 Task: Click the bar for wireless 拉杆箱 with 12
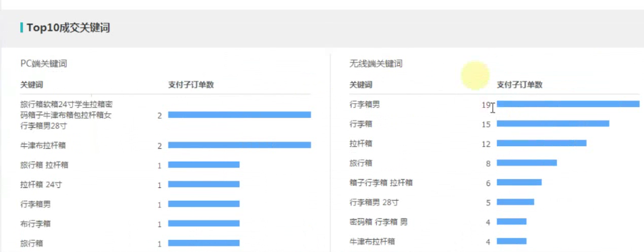541,143
